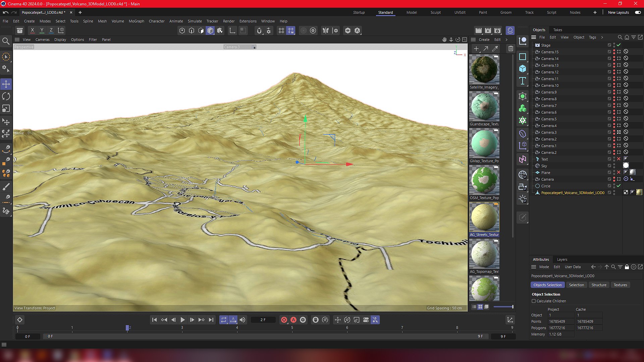Image resolution: width=644 pixels, height=362 pixels.
Task: Click the Objects Selection button
Action: click(x=548, y=285)
